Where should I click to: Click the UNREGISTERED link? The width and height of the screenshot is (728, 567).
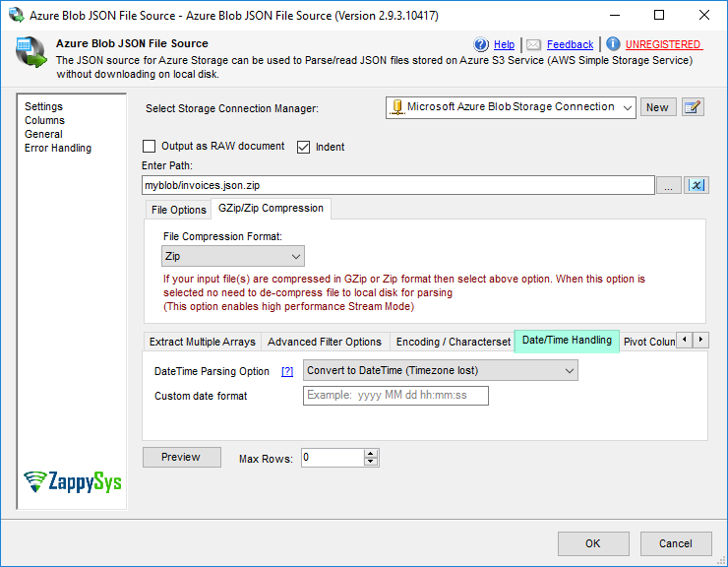pos(663,44)
